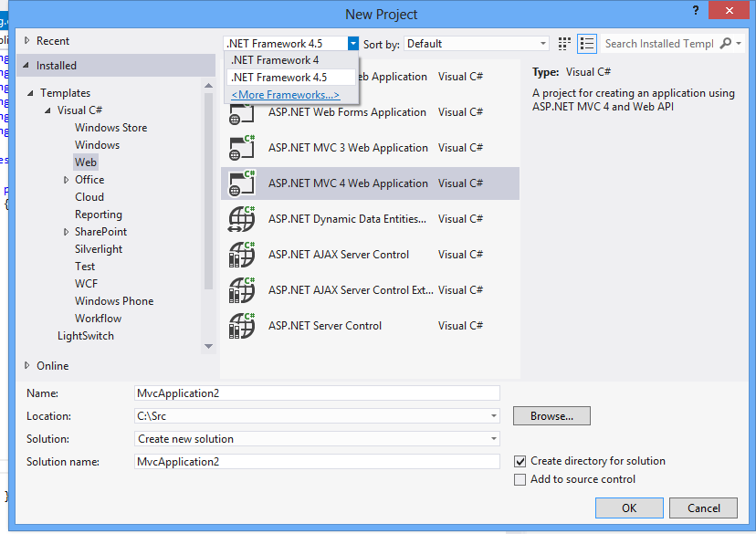This screenshot has width=756, height=534.
Task: Select the ASP.NET MVC 4 Web Application template icon
Action: [x=242, y=183]
